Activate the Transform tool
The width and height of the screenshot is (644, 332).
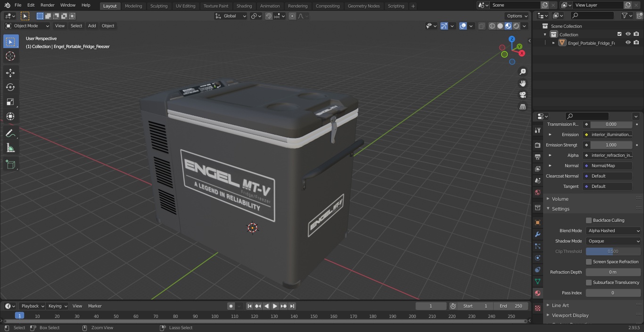10,116
